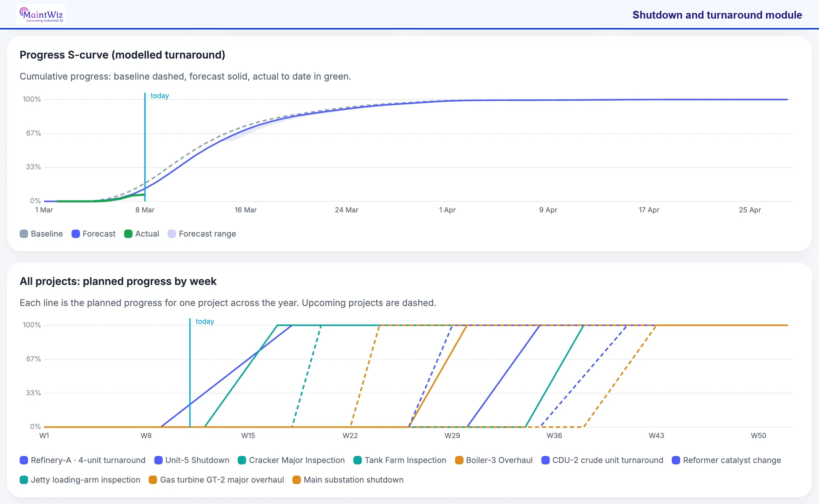Click the W22 week axis label
Image resolution: width=819 pixels, height=504 pixels.
350,436
